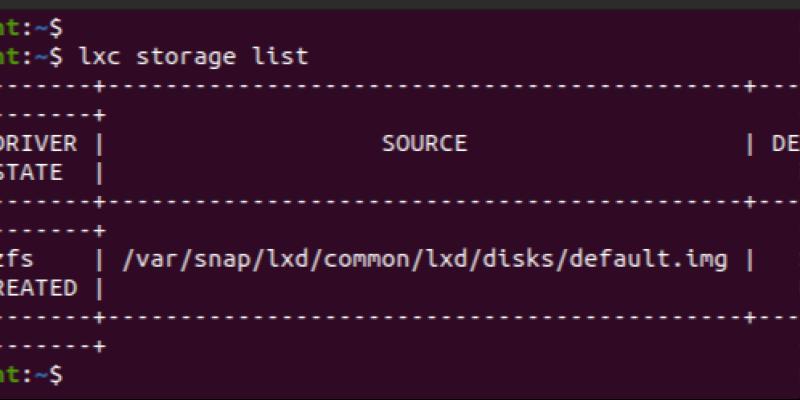800x400 pixels.
Task: Click the DRIVER column header text
Action: coord(38,143)
